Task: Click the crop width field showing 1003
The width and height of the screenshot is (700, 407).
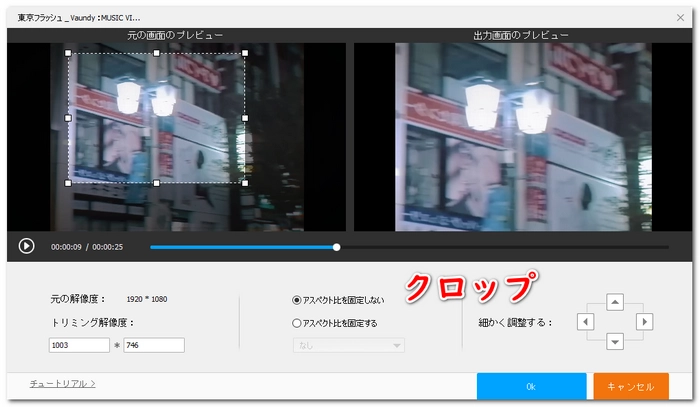Action: pos(79,345)
